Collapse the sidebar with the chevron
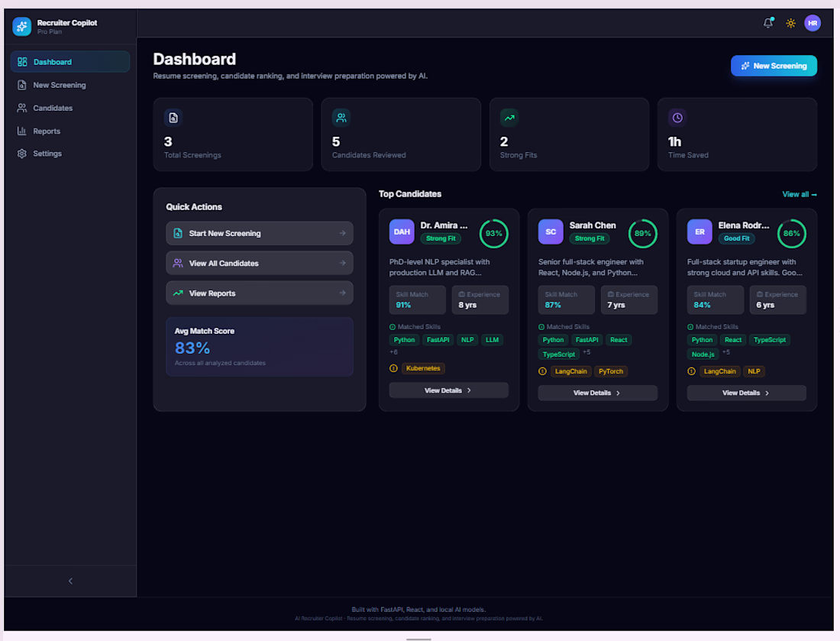This screenshot has height=641, width=840. point(70,581)
